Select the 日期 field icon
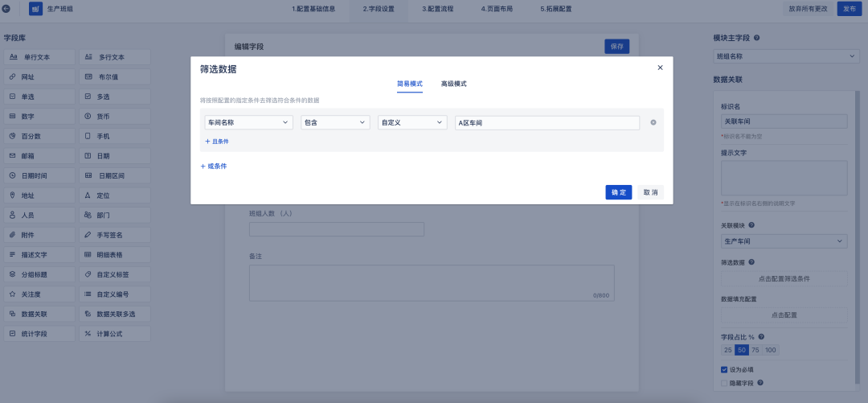This screenshot has width=868, height=403. [88, 156]
